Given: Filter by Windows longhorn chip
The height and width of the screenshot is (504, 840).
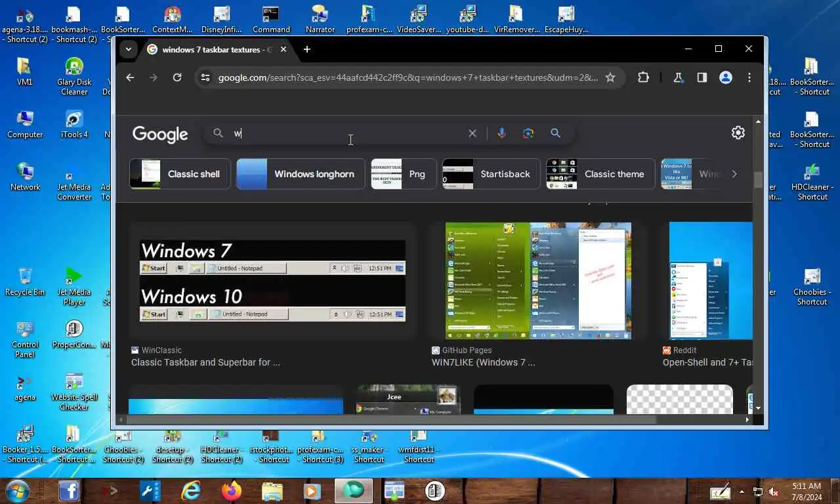Looking at the screenshot, I should coord(301,174).
